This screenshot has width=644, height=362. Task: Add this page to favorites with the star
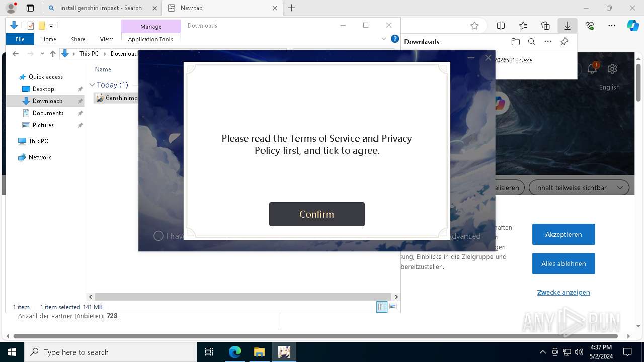click(x=474, y=26)
